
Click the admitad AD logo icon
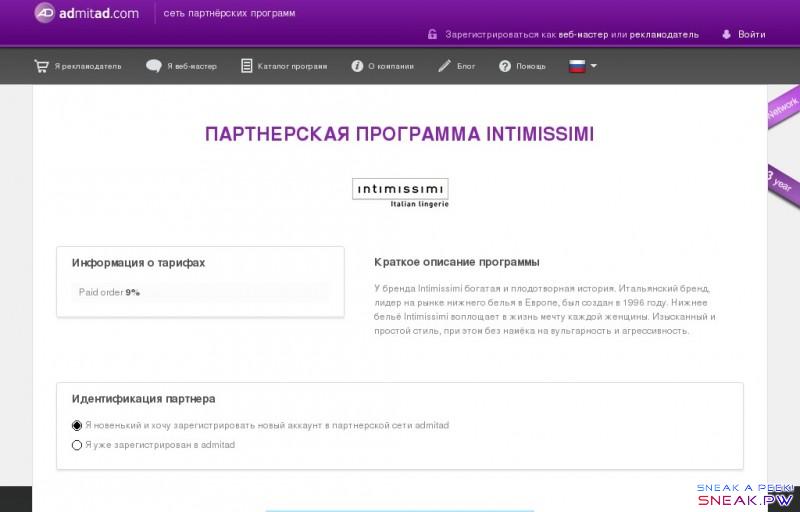click(45, 13)
